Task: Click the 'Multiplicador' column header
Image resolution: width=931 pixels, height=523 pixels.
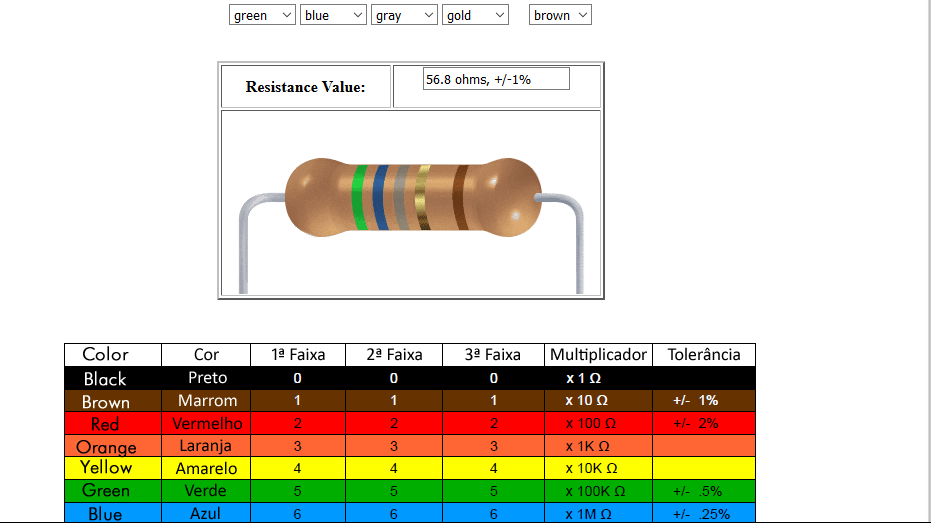Action: [598, 354]
